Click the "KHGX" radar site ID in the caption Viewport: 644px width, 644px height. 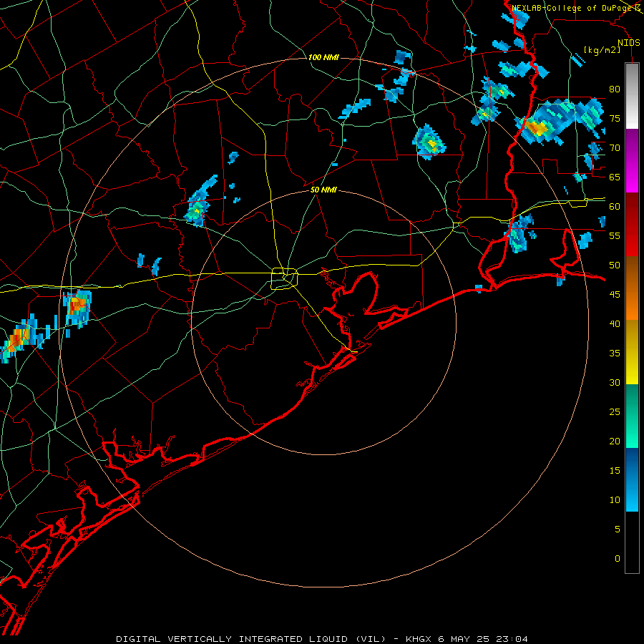point(419,639)
